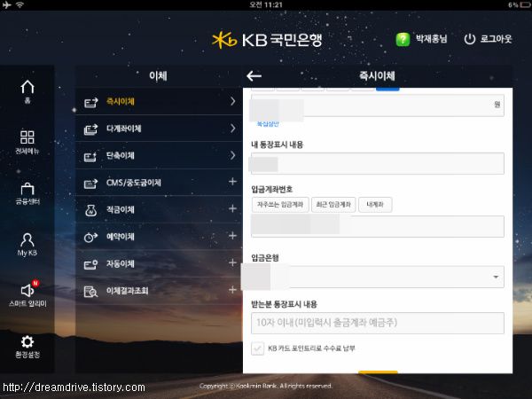Tap the 자주쓰는 입금계좌 button
Viewport: 532px width, 399px height.
pos(280,205)
